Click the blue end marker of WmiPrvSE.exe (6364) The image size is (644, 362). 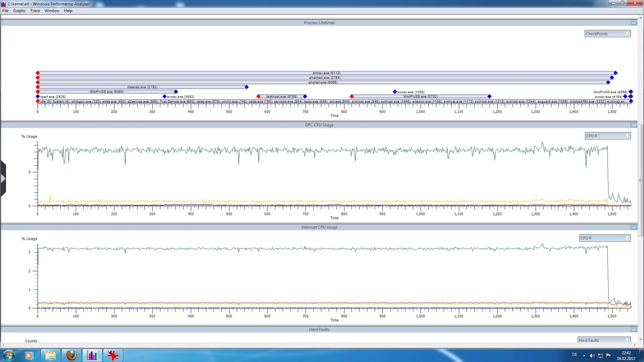(x=176, y=92)
